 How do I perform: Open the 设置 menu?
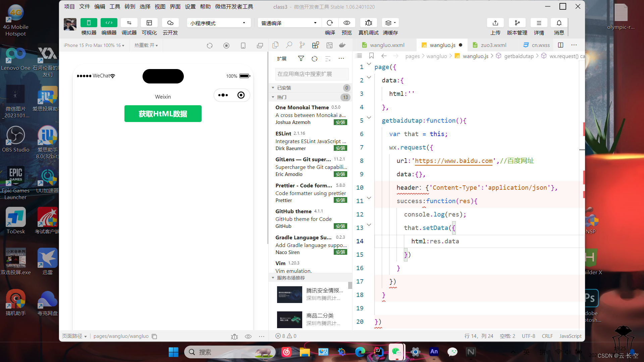tap(190, 6)
